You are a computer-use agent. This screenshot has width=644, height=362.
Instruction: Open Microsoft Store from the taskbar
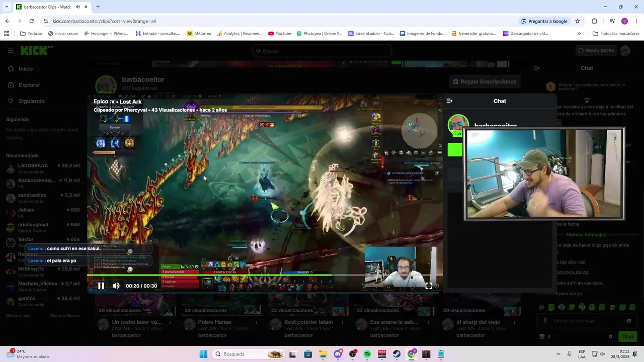pos(308,354)
